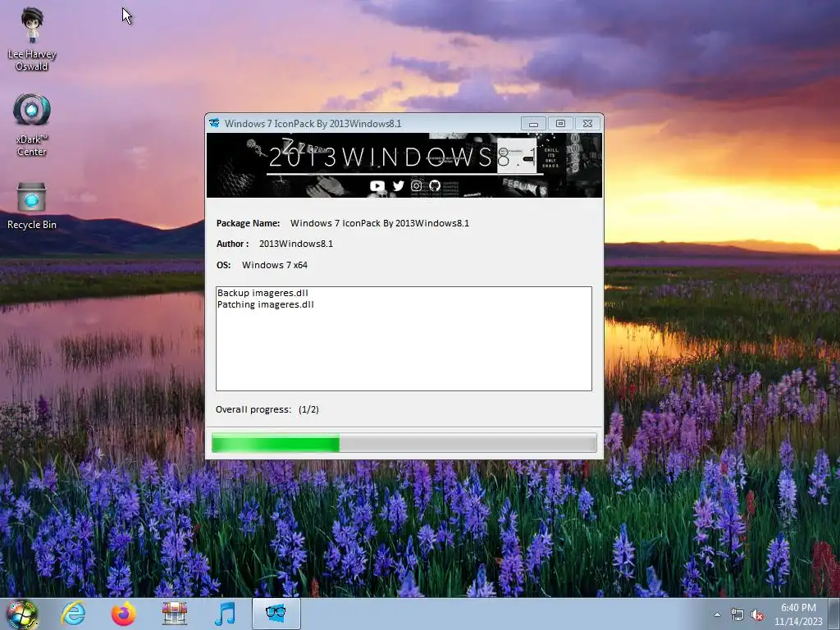The height and width of the screenshot is (630, 840).
Task: Click the IconPack window title bar icon
Action: point(214,123)
